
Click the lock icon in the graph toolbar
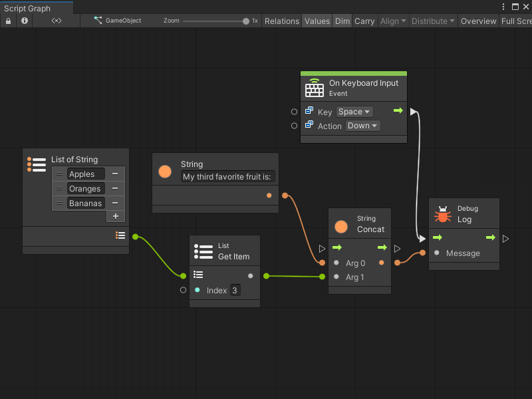[7, 21]
